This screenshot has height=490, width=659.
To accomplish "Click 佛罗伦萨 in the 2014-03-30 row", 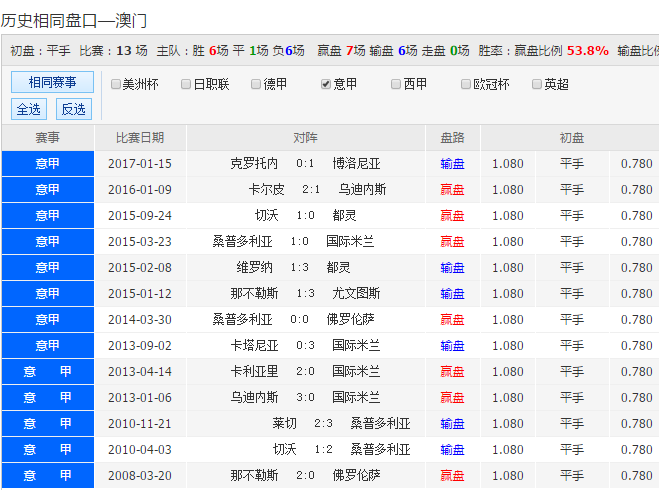I will point(351,320).
